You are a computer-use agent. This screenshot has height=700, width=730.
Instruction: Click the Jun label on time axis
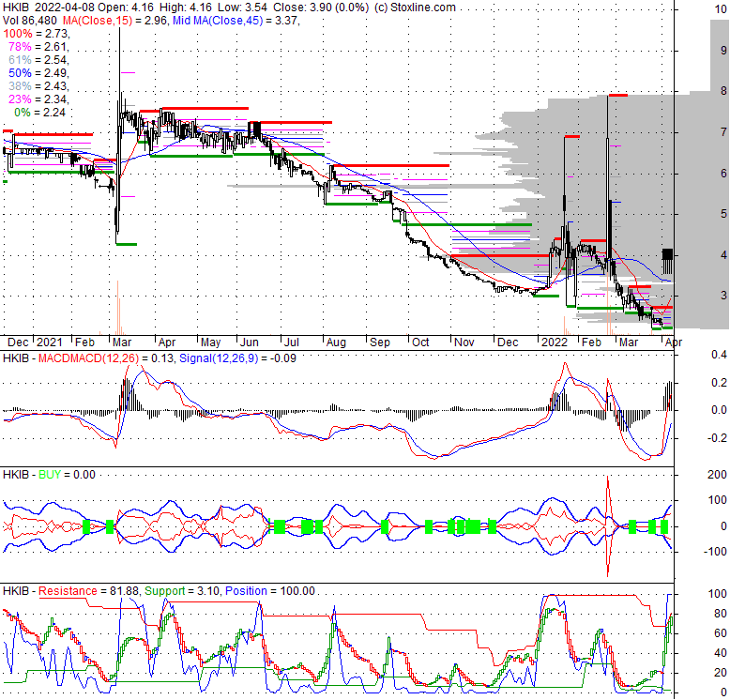click(x=249, y=342)
